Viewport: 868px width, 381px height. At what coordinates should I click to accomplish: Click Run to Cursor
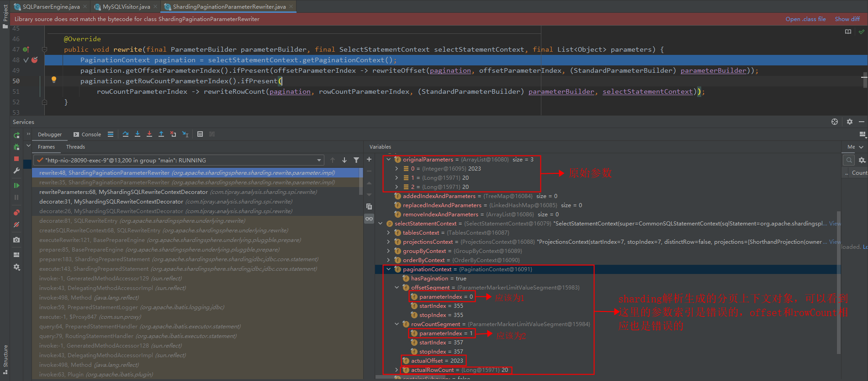tap(185, 134)
